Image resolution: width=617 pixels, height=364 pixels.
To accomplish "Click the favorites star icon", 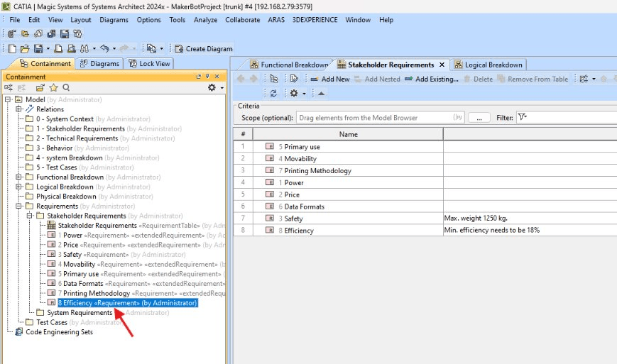I will click(x=53, y=88).
